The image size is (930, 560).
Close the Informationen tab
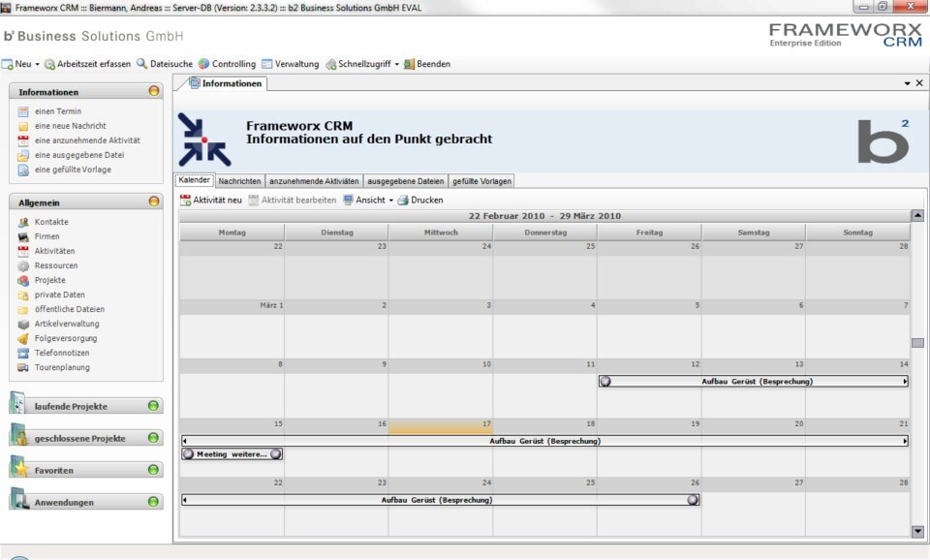coord(919,83)
